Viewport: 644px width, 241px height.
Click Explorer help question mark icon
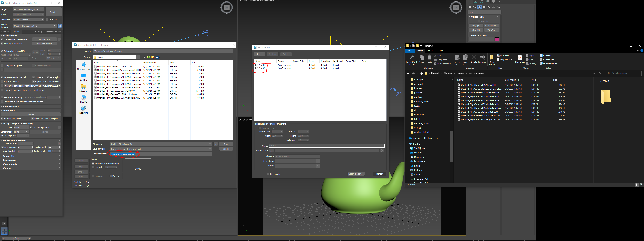point(641,51)
